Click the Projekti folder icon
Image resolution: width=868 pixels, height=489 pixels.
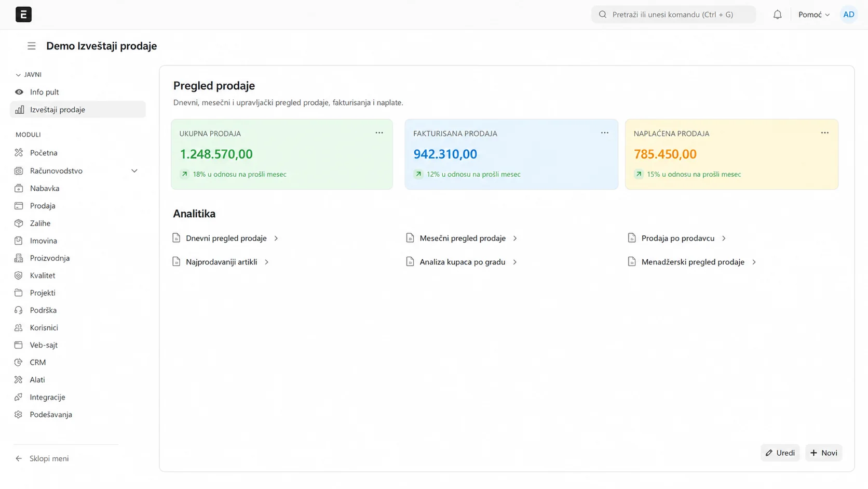click(19, 293)
